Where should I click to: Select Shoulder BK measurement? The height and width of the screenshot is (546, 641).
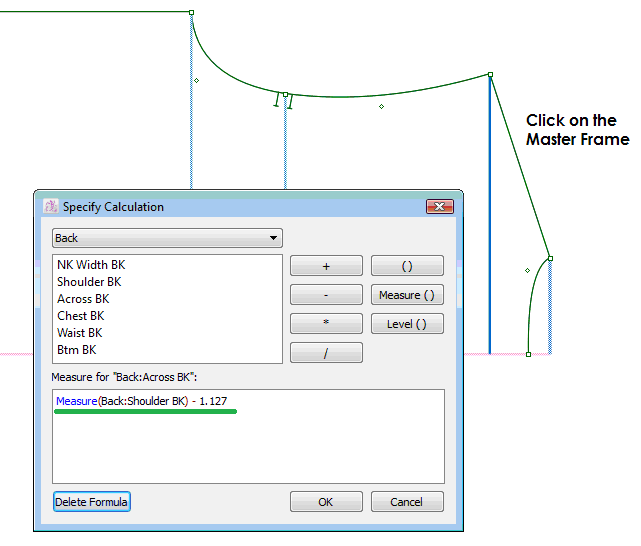(x=90, y=282)
